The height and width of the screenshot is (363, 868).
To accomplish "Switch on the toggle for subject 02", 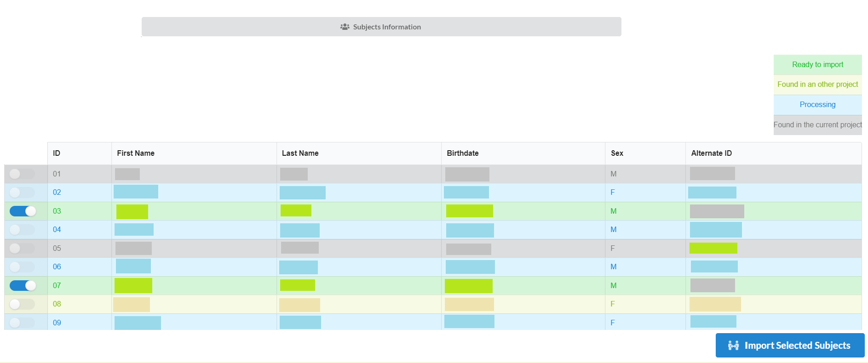I will 22,193.
